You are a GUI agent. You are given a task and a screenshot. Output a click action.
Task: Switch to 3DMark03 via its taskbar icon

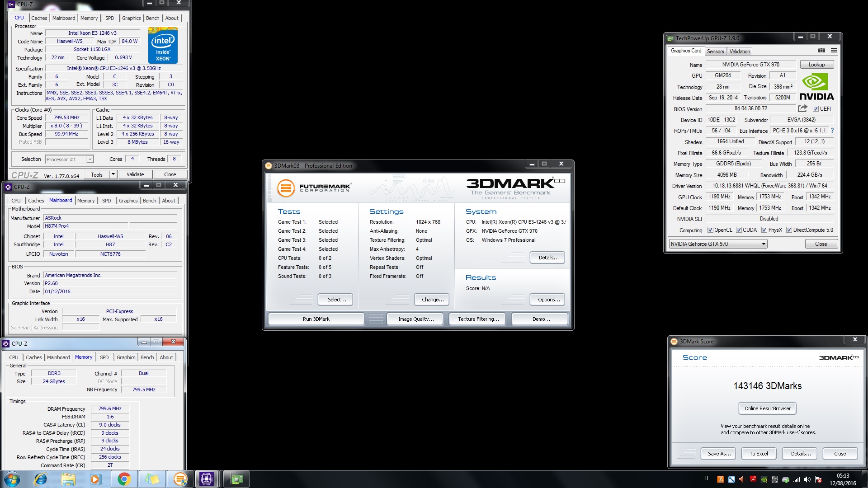click(x=180, y=479)
